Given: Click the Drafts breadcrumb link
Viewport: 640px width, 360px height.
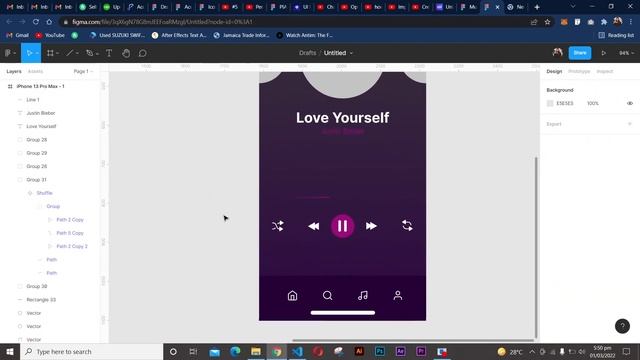Looking at the screenshot, I should [307, 53].
